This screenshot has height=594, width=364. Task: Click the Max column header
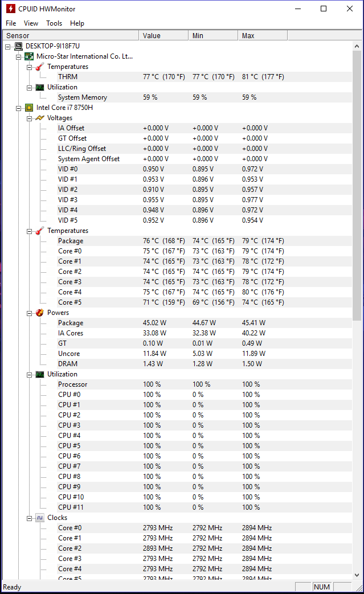(263, 36)
